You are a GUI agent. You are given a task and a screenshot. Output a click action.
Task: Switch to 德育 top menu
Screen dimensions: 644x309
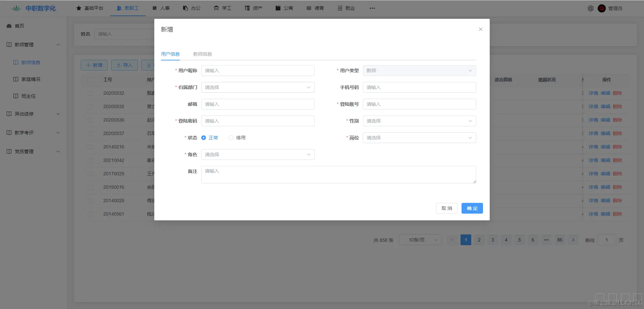click(315, 8)
